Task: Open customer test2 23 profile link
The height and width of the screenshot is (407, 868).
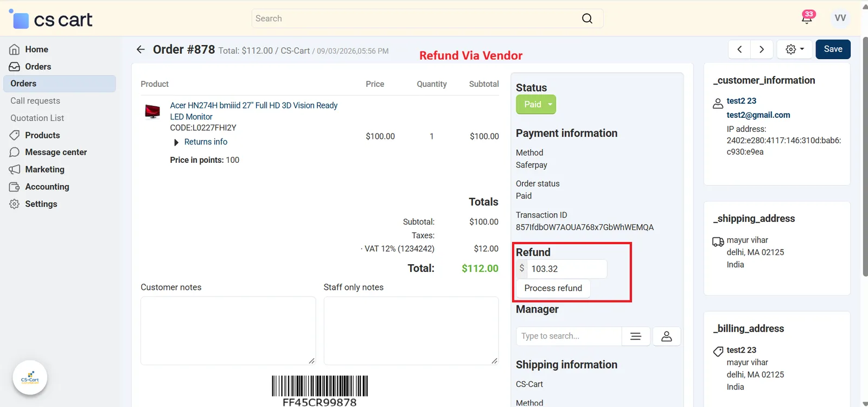Action: point(742,101)
